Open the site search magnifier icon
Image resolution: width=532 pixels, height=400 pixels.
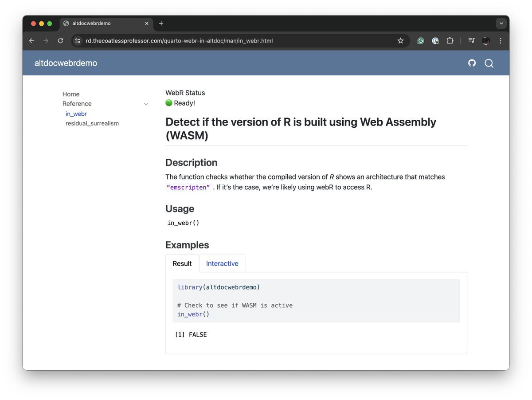(489, 63)
